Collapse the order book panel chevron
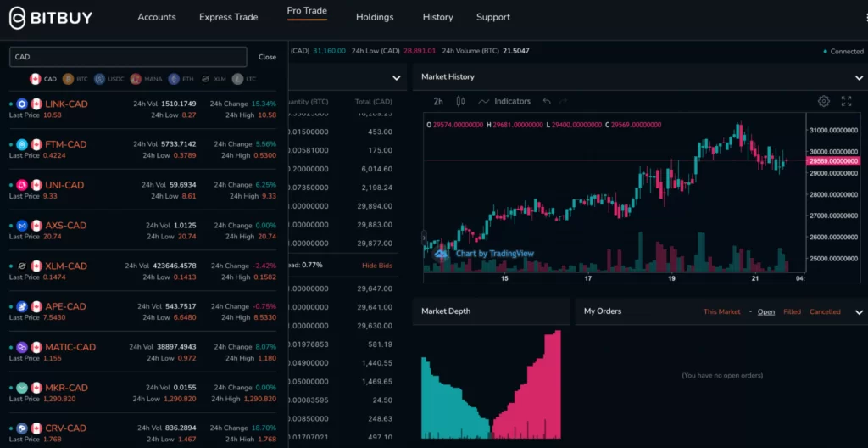 [397, 77]
